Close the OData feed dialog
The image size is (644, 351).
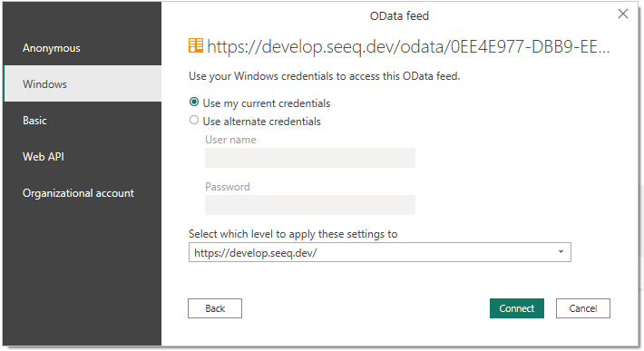point(622,14)
